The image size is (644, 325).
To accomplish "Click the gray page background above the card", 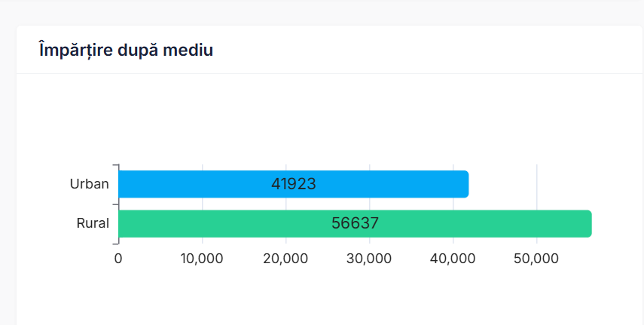I will (322, 11).
